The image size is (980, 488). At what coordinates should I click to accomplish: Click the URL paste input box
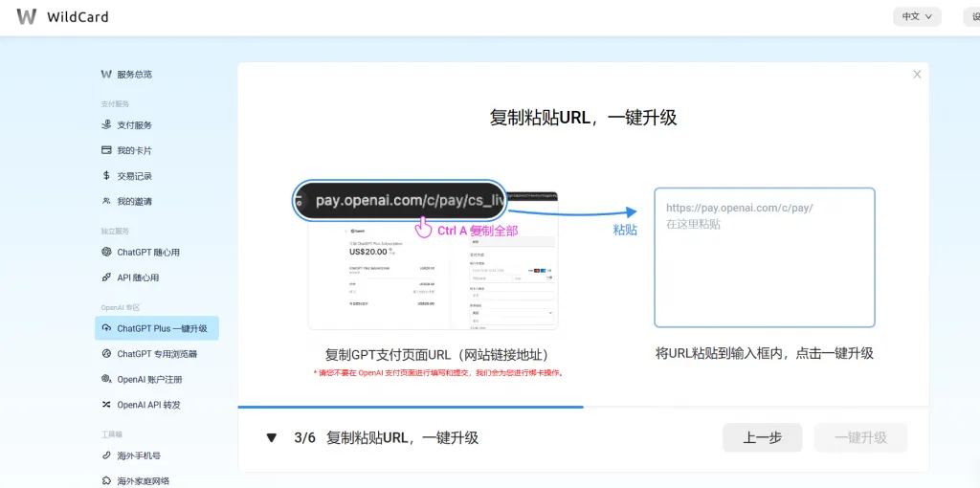765,257
